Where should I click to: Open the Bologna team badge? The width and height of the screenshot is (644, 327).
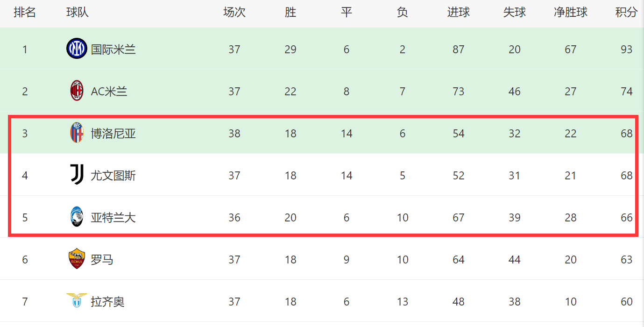(x=77, y=133)
